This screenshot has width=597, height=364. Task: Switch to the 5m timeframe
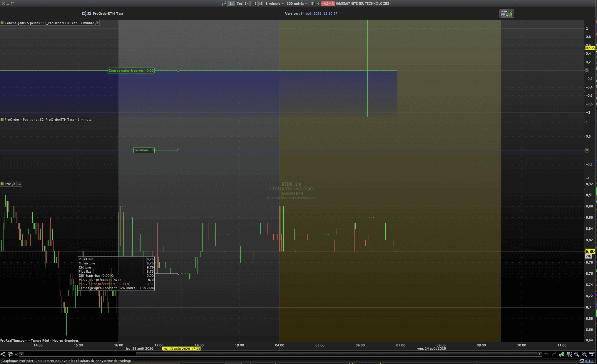pos(239,4)
